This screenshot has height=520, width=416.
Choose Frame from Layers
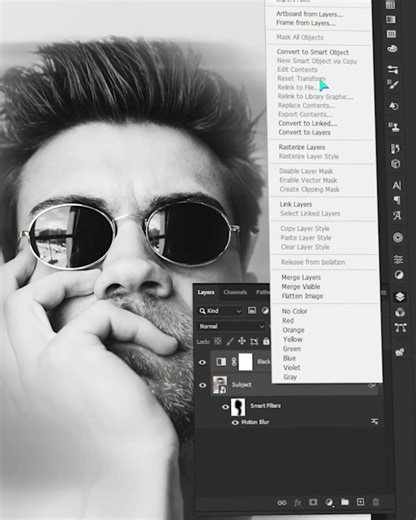click(x=306, y=23)
